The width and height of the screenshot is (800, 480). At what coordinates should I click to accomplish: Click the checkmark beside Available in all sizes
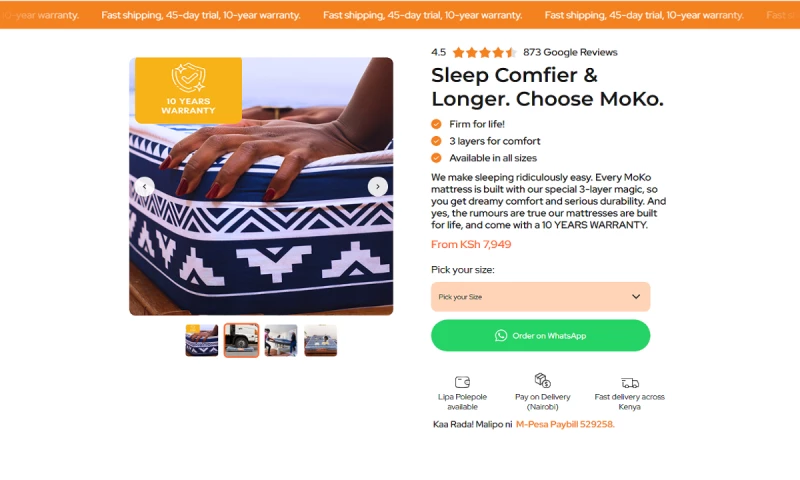click(x=436, y=158)
